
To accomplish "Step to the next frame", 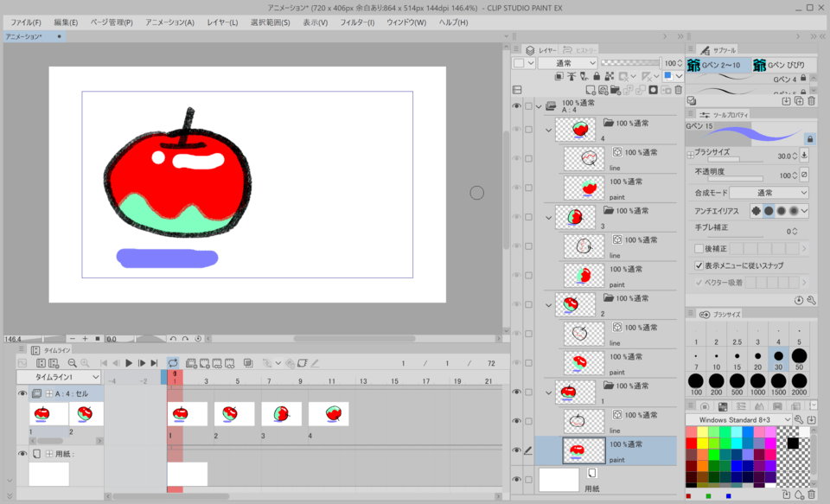I will (141, 363).
